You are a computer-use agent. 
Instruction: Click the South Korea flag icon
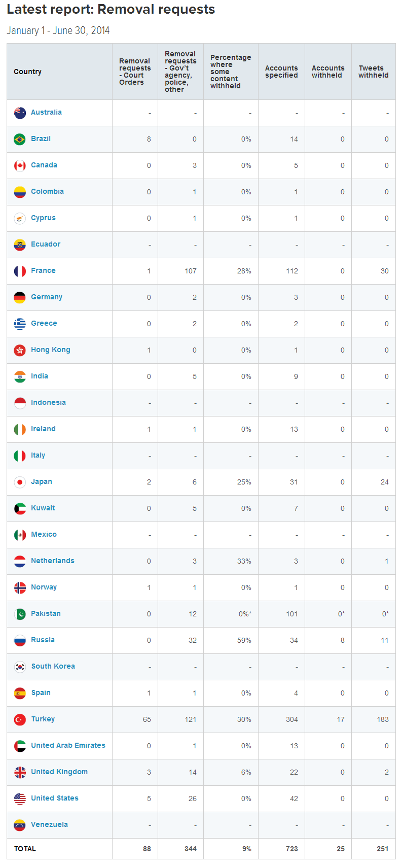click(20, 667)
